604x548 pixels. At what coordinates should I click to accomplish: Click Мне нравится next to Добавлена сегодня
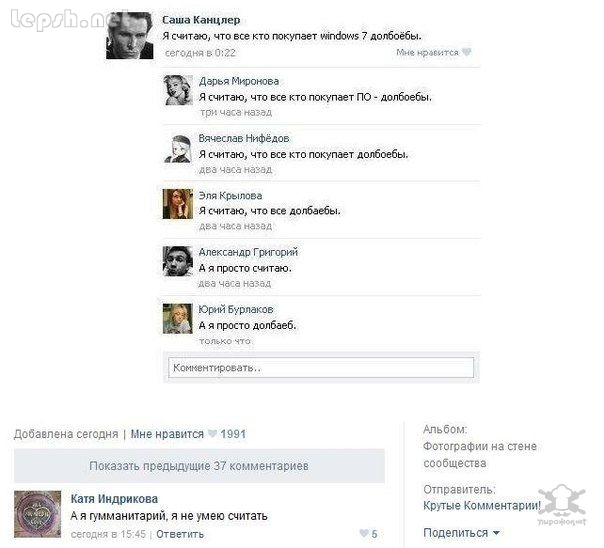[x=167, y=434]
